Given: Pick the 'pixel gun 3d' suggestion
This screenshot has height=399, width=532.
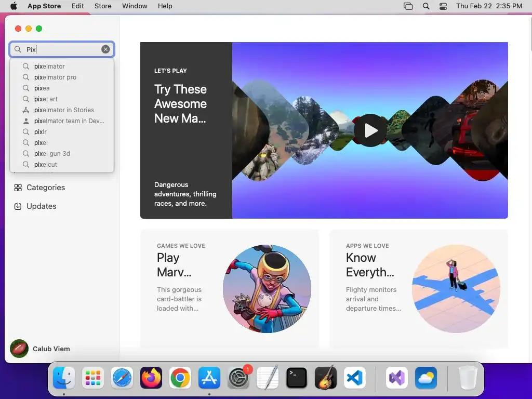Looking at the screenshot, I should [x=62, y=153].
